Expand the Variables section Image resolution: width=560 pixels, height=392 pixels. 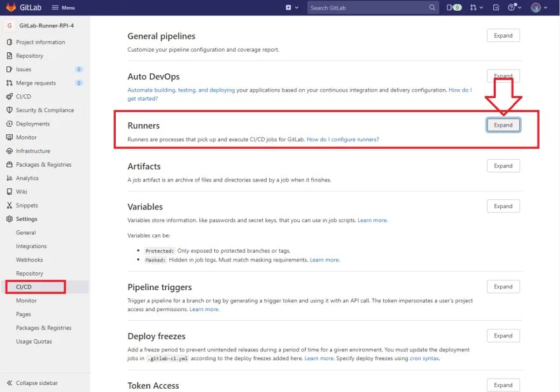click(x=503, y=206)
